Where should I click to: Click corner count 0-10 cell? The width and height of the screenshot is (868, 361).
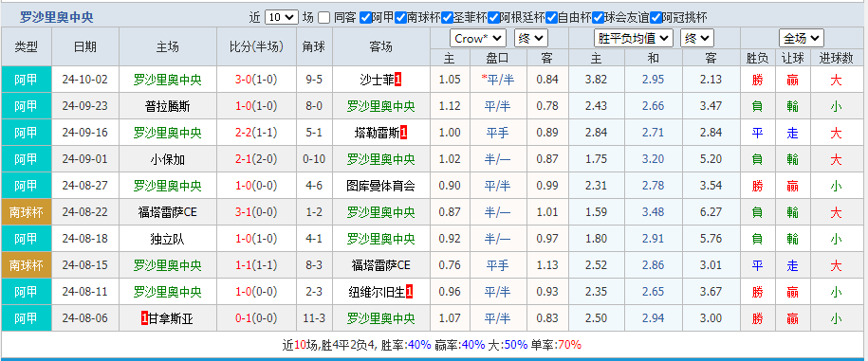click(x=314, y=159)
